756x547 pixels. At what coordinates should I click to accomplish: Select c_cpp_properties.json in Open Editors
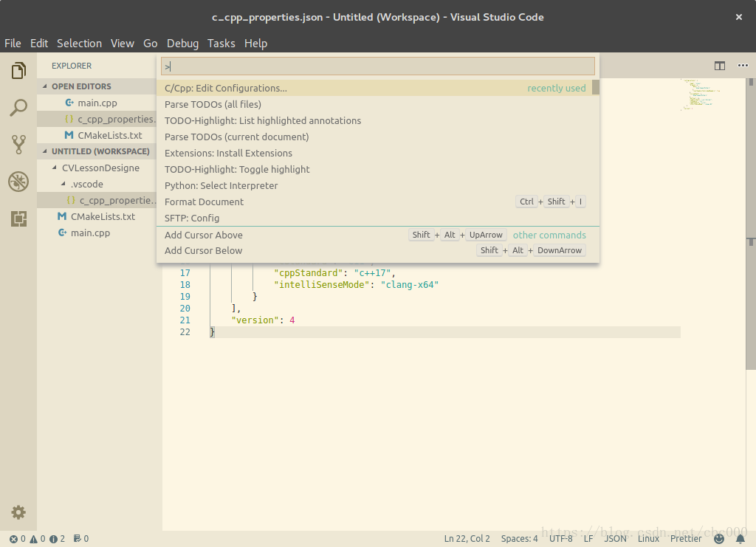point(97,119)
